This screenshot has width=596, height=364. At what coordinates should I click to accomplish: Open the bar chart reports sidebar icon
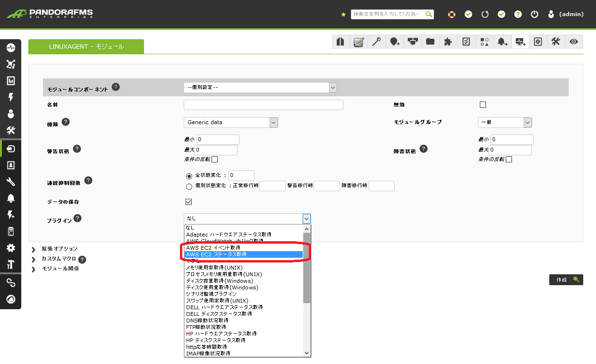[11, 81]
